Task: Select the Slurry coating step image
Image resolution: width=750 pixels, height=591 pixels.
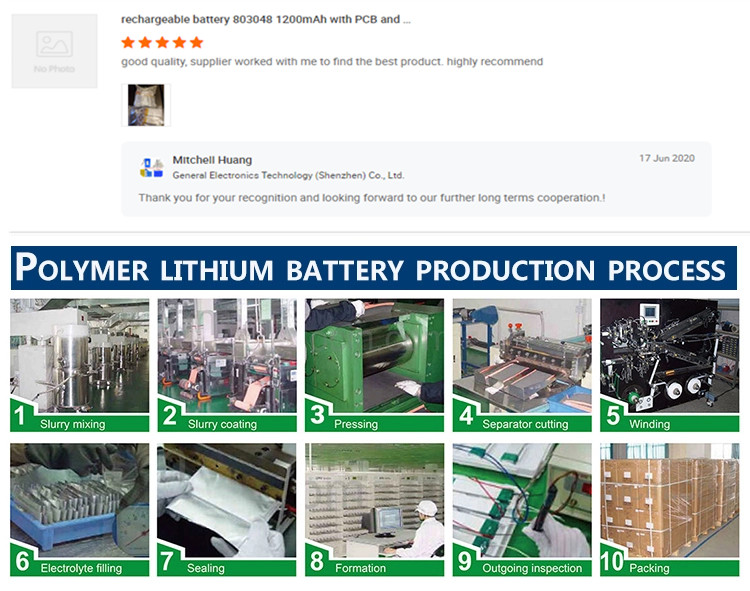Action: point(227,365)
